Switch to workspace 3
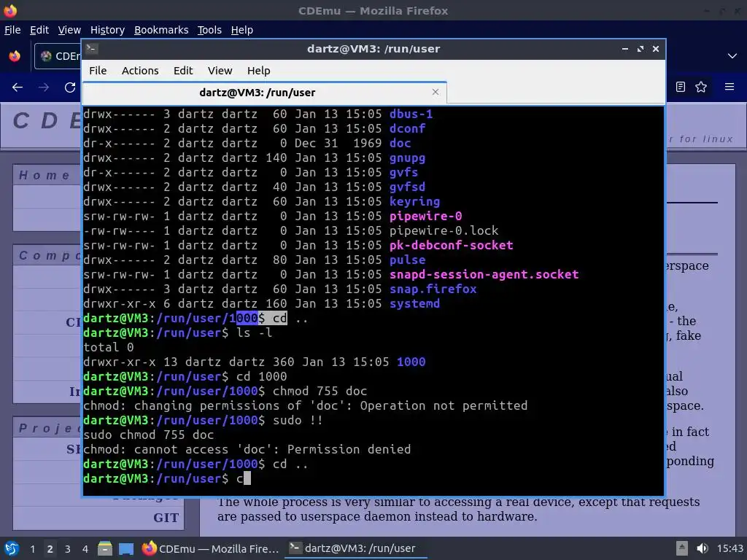 [x=67, y=549]
